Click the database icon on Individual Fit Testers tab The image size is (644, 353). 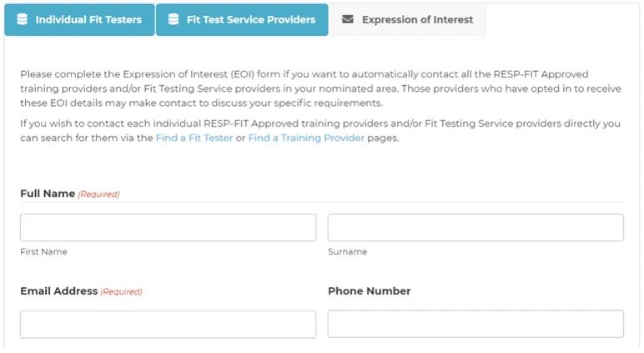(x=22, y=19)
